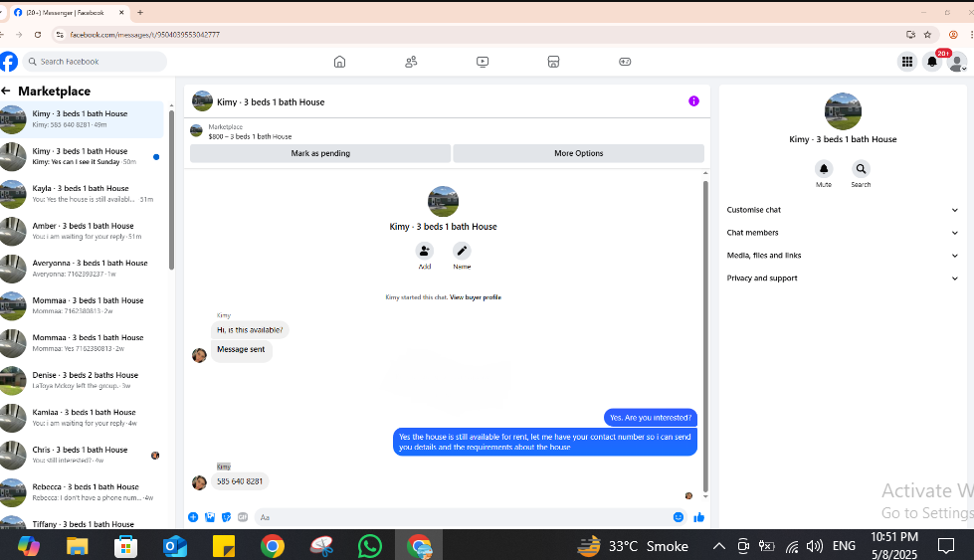Open the volume control in system tray
Image resolution: width=974 pixels, height=560 pixels.
[x=814, y=546]
